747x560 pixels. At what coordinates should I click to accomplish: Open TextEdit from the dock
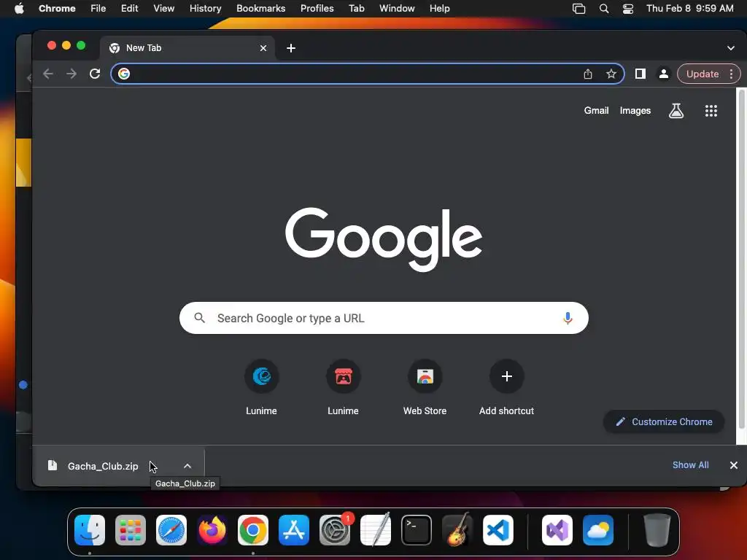(x=376, y=530)
